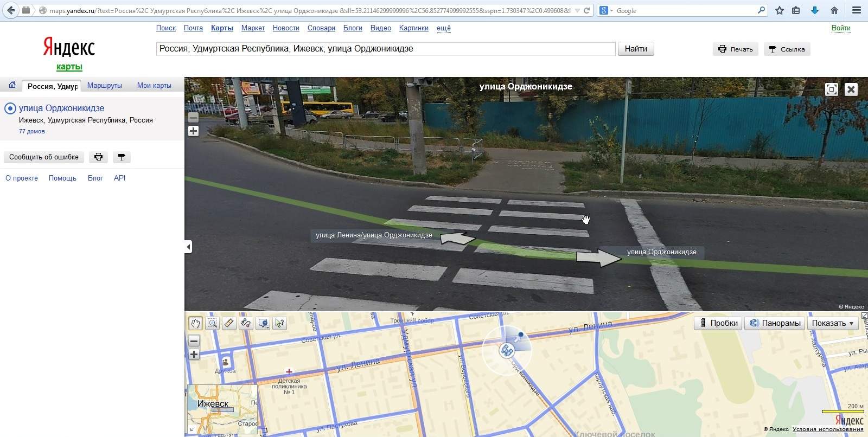This screenshot has height=437, width=868.
Task: Open the О проекте link
Action: pyautogui.click(x=22, y=178)
